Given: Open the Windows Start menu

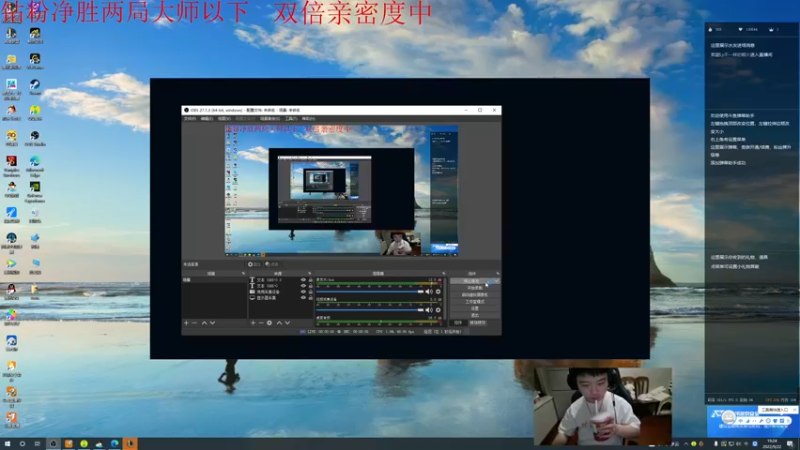Looking at the screenshot, I should tap(7, 444).
